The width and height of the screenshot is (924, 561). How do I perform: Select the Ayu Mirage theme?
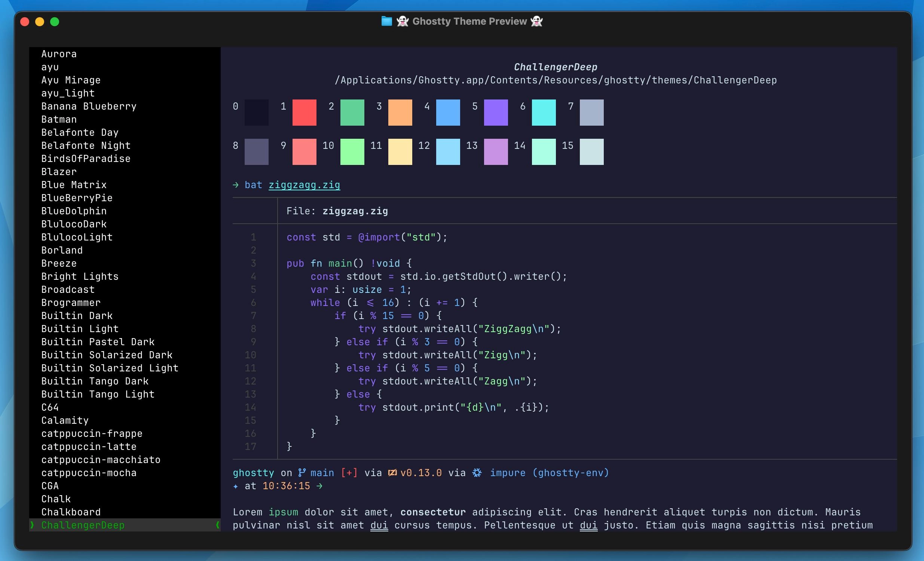coord(71,80)
